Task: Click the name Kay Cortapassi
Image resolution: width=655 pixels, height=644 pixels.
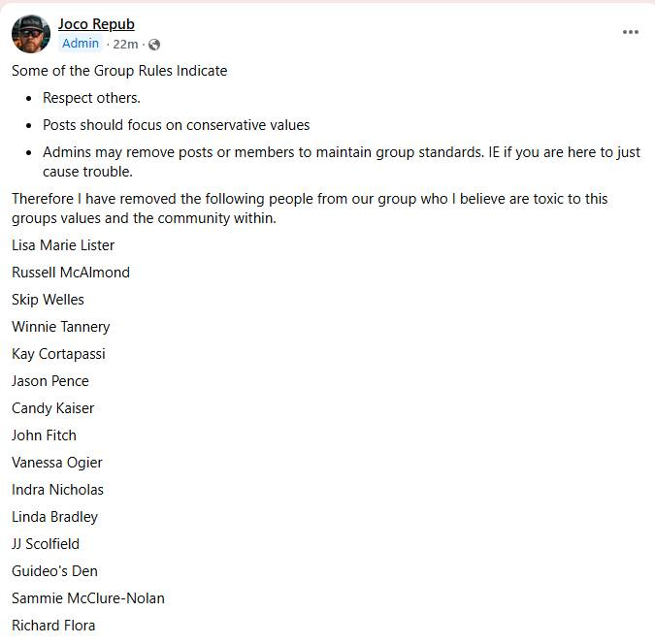Action: [58, 354]
